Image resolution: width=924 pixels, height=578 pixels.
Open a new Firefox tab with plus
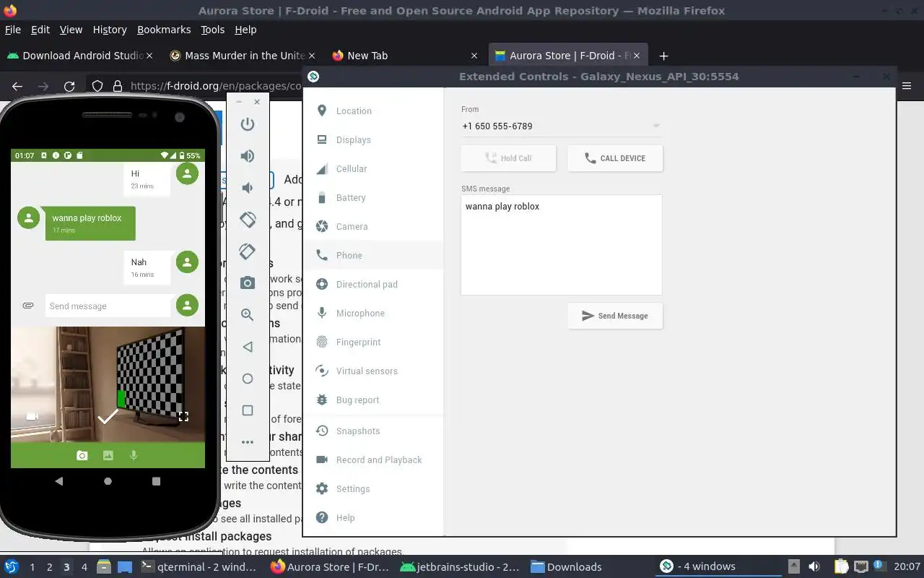tap(663, 56)
